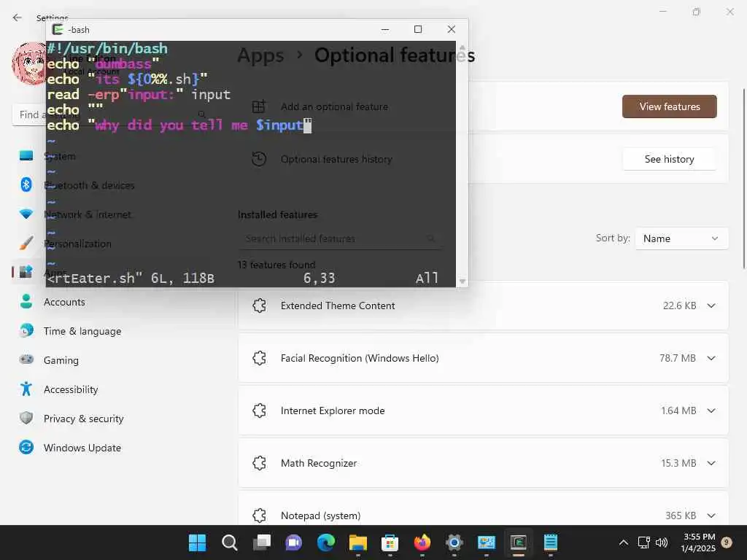
Task: Switch to Settings app in taskbar
Action: [454, 542]
